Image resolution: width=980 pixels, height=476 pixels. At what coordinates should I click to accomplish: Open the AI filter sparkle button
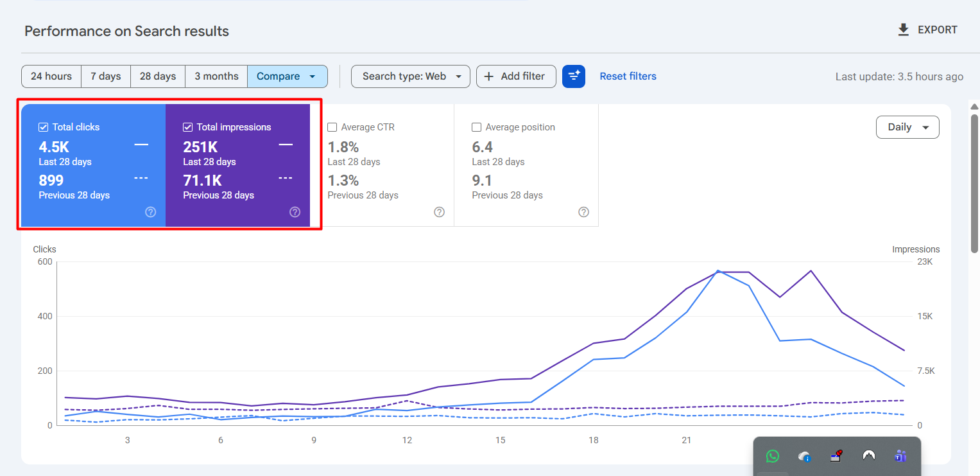574,76
